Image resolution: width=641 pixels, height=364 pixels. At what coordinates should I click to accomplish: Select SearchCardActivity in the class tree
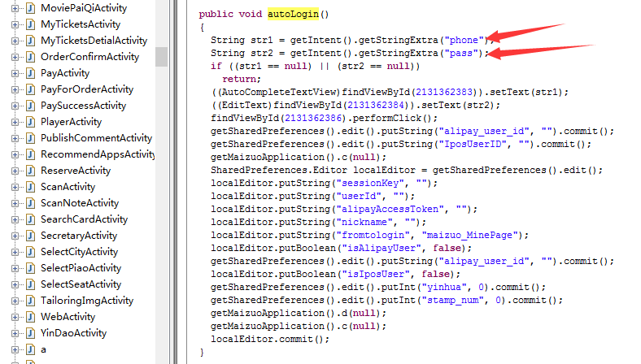85,219
